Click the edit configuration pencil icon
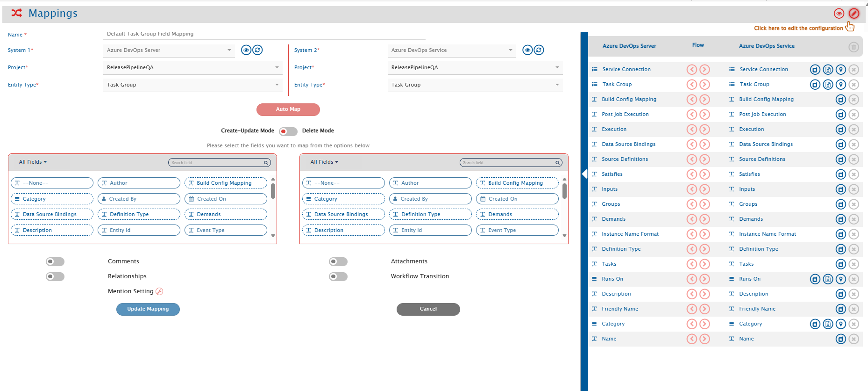The image size is (868, 391). [854, 14]
